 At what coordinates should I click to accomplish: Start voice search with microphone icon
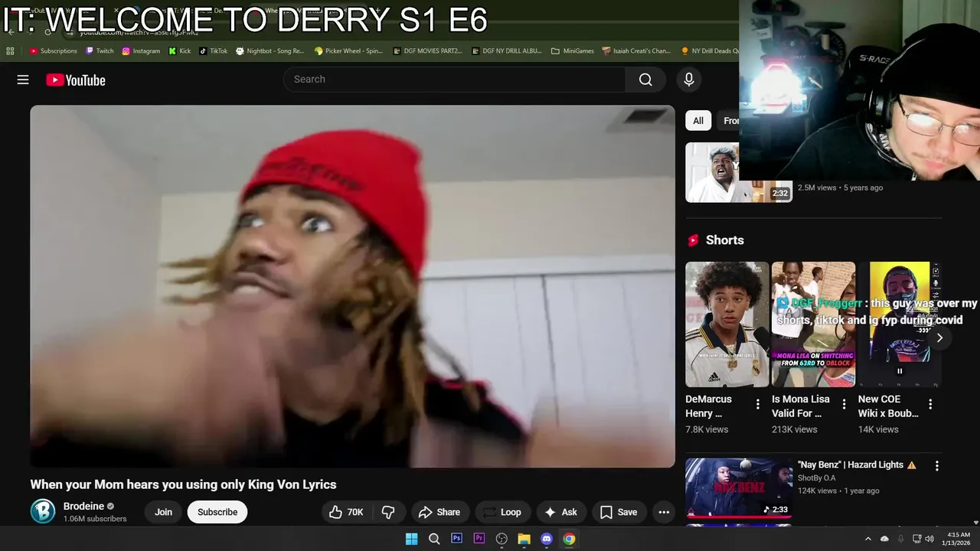[688, 80]
